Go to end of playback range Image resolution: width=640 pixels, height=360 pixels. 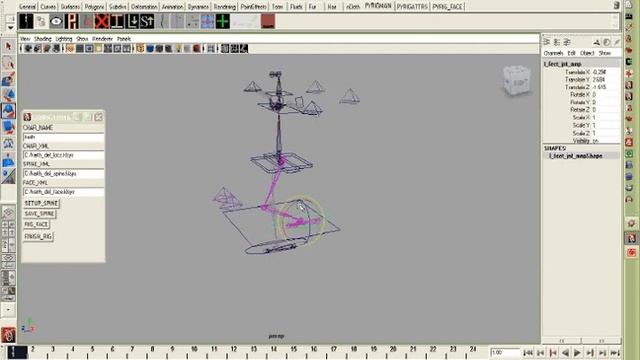pos(615,353)
